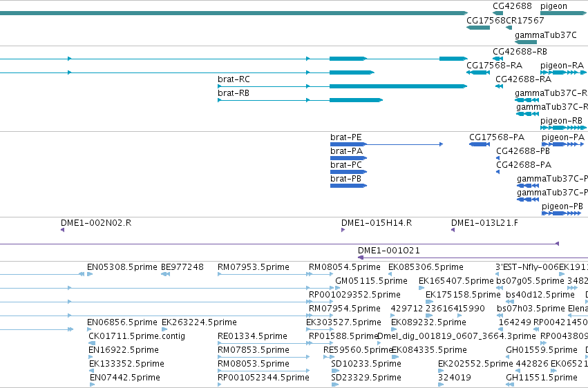588x388 pixels.
Task: Click the EK165407.5prime EST label
Action: (x=456, y=281)
